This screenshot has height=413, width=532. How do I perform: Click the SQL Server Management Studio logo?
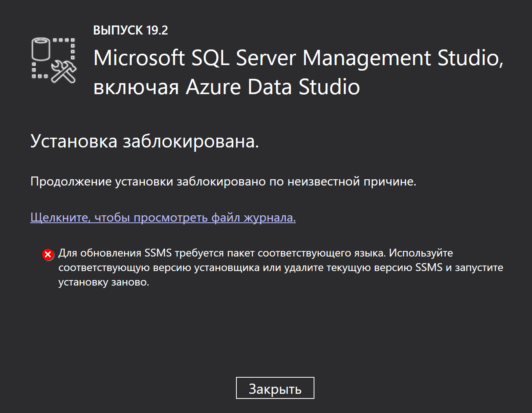(x=54, y=60)
